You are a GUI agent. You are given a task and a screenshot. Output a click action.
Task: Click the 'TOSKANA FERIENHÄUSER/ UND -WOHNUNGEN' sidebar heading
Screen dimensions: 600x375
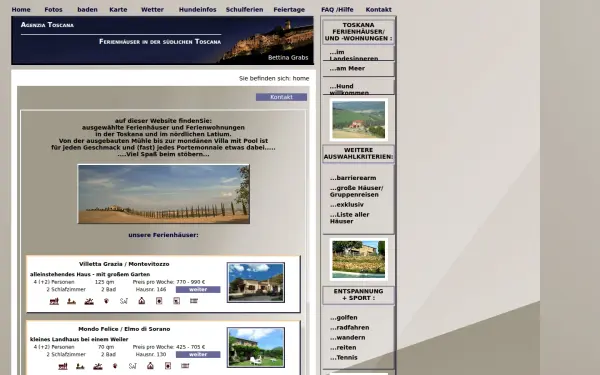click(358, 32)
